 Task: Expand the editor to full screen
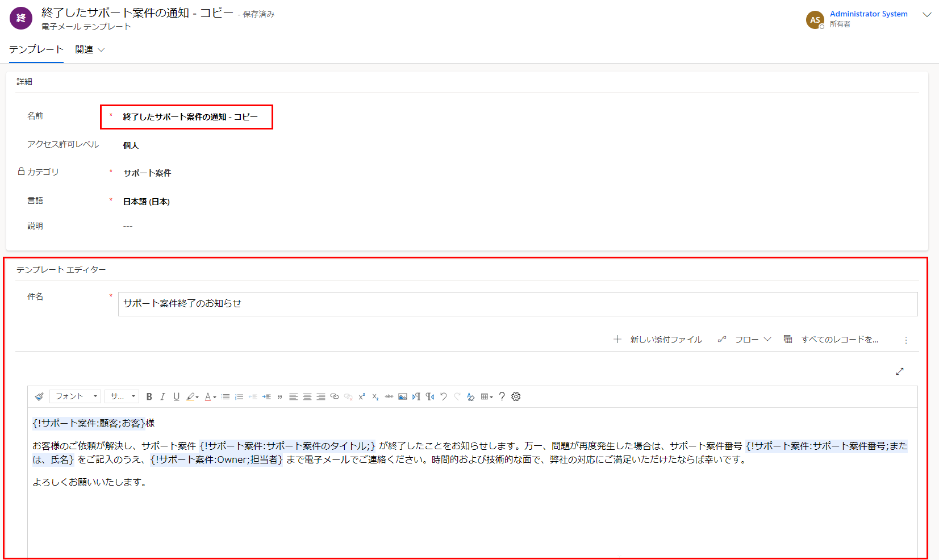(900, 371)
